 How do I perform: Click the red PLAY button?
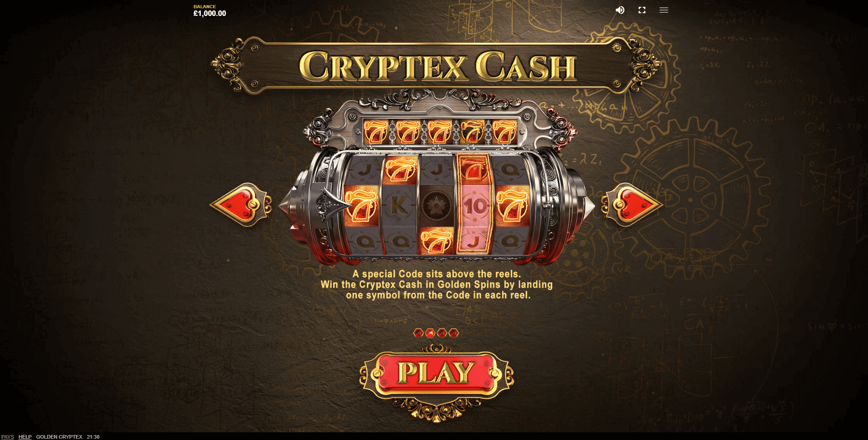(x=436, y=373)
